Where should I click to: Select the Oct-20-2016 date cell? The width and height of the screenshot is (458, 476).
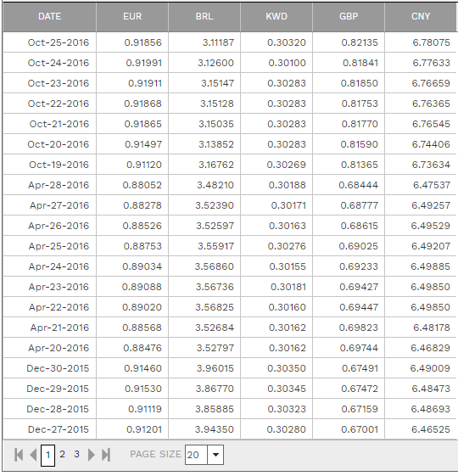pos(49,144)
